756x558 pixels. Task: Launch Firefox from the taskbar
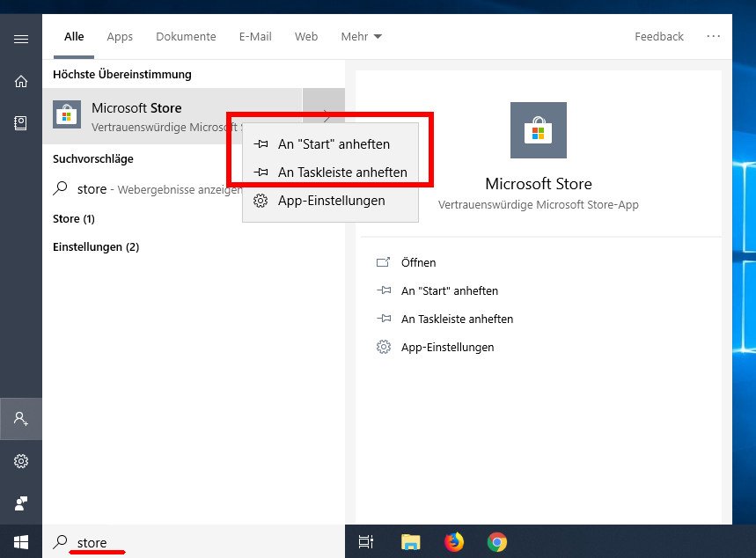(453, 541)
